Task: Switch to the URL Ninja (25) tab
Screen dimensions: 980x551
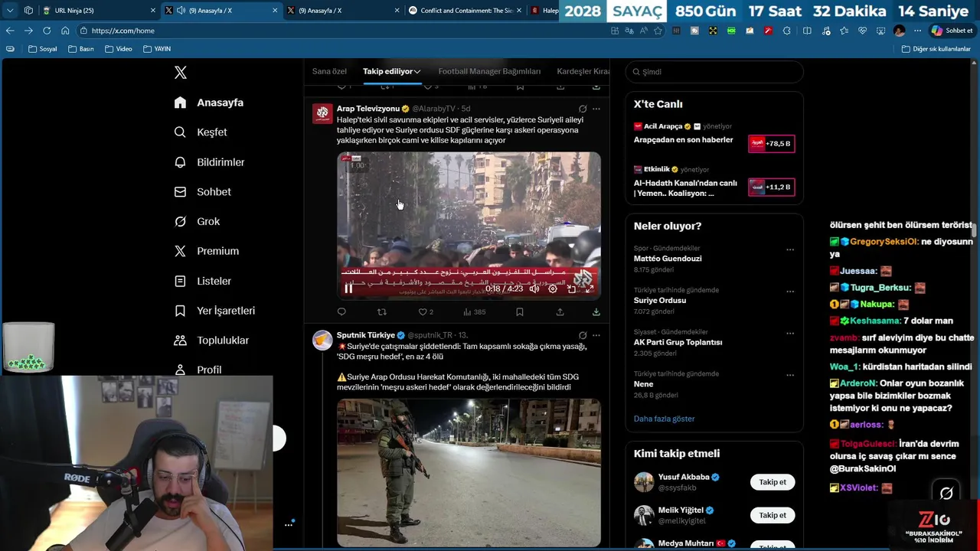Action: point(100,11)
